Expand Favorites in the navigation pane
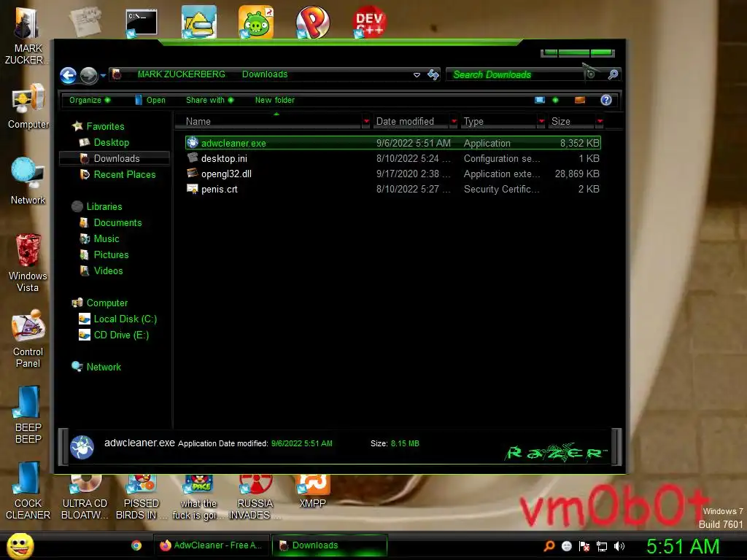 (x=98, y=126)
